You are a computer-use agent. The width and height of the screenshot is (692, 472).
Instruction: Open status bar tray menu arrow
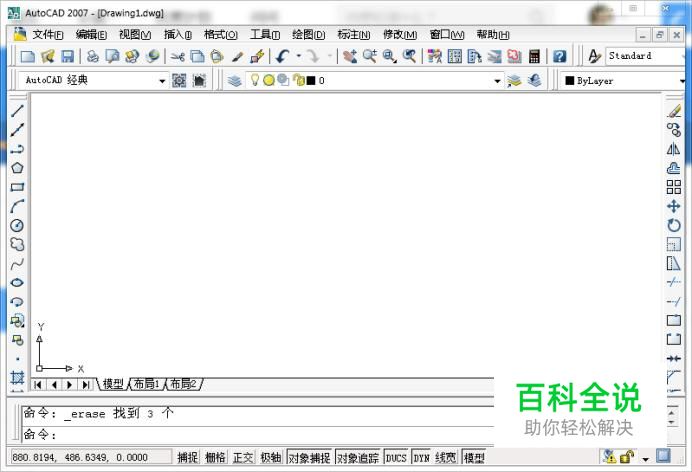tap(646, 459)
